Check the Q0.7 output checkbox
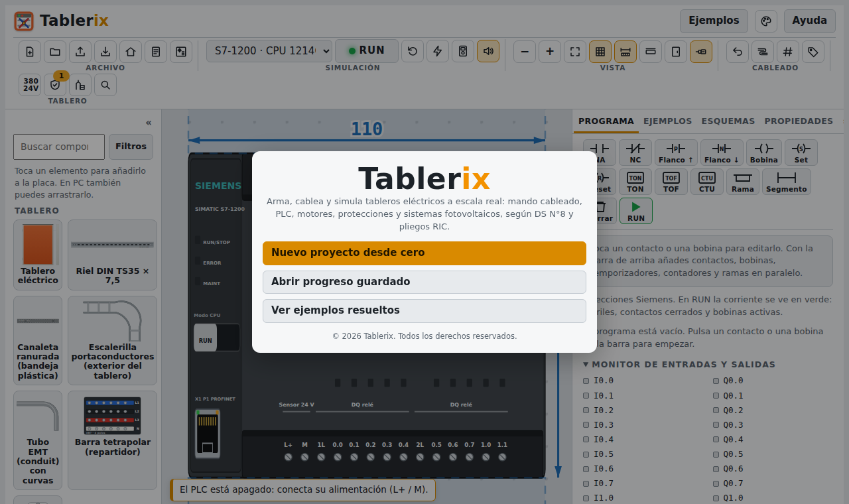 tap(716, 483)
